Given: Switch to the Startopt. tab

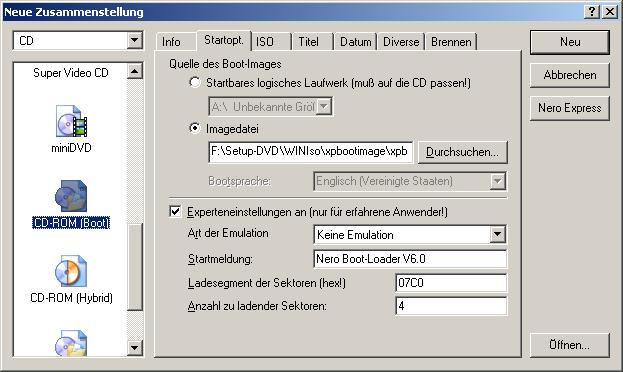Looking at the screenshot, I should (x=224, y=40).
